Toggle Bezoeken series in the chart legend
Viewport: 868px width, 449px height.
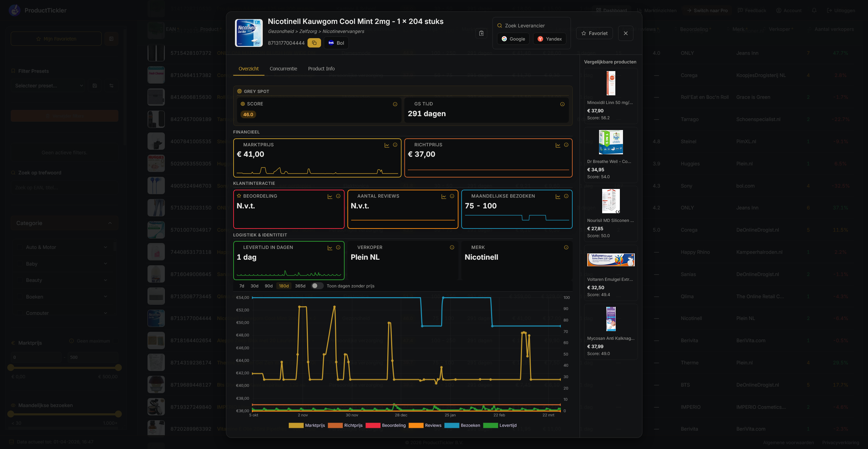pyautogui.click(x=462, y=425)
